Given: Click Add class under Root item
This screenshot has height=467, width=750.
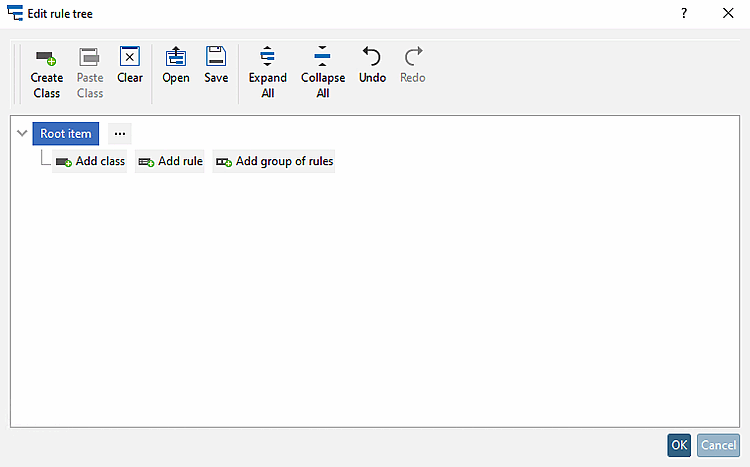Looking at the screenshot, I should tap(90, 161).
